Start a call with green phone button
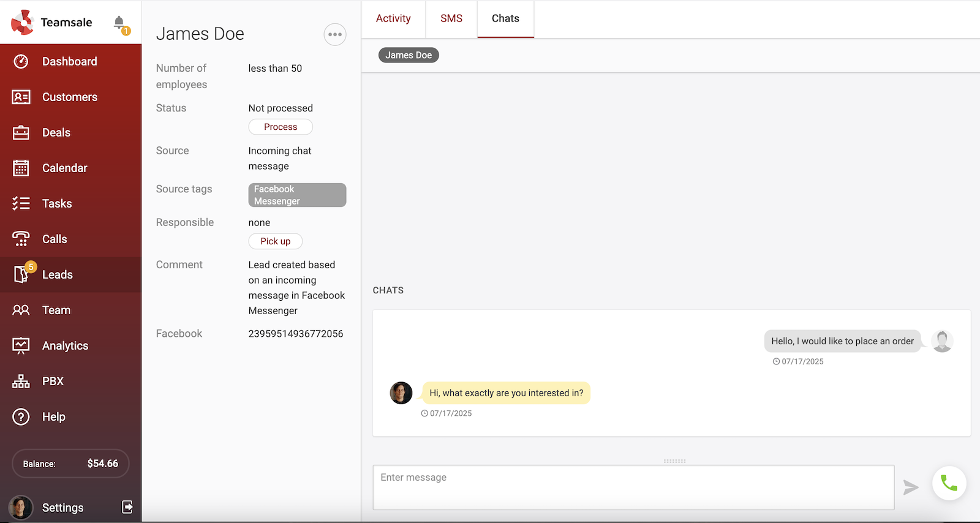This screenshot has width=980, height=523. 949,483
